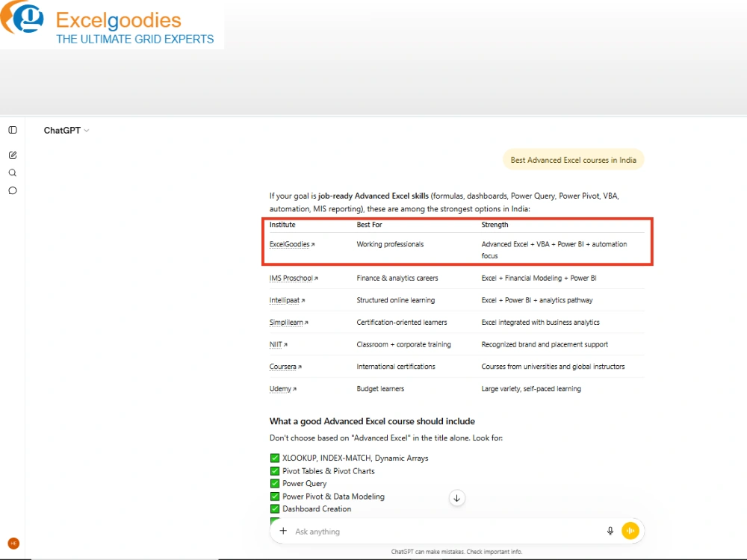Click the Pivot Tables & Pivot Charts checkmark
This screenshot has width=747, height=560.
click(x=274, y=471)
